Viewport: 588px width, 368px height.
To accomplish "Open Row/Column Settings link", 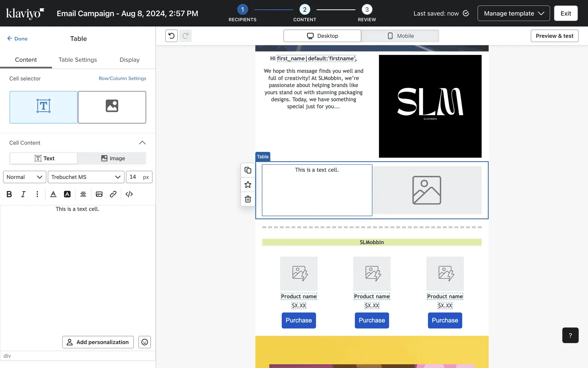I will coord(122,79).
